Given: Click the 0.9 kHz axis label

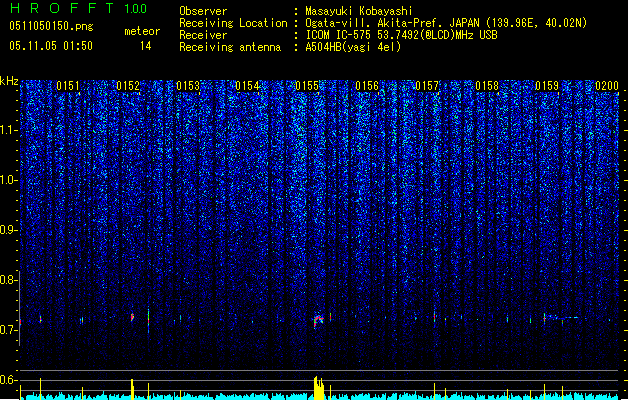Looking at the screenshot, I should [9, 230].
